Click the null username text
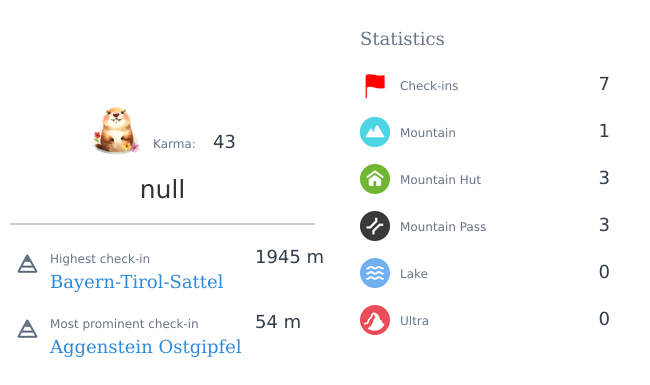 pos(162,189)
